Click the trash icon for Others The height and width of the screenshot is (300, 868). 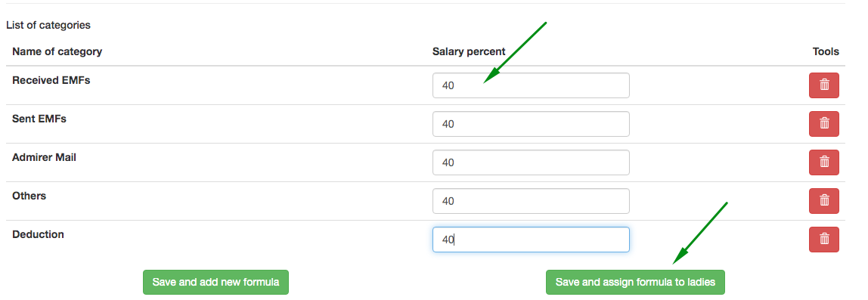(823, 201)
